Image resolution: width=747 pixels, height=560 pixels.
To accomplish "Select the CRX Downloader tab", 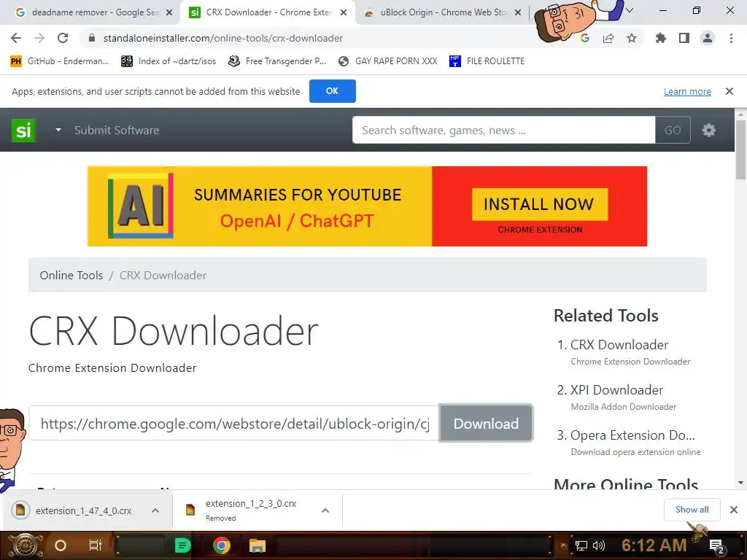I will (268, 12).
